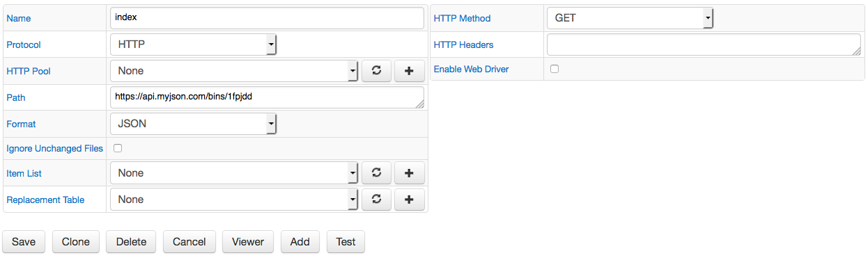Refresh the Replacement Table list
The image size is (868, 258).
click(x=376, y=200)
